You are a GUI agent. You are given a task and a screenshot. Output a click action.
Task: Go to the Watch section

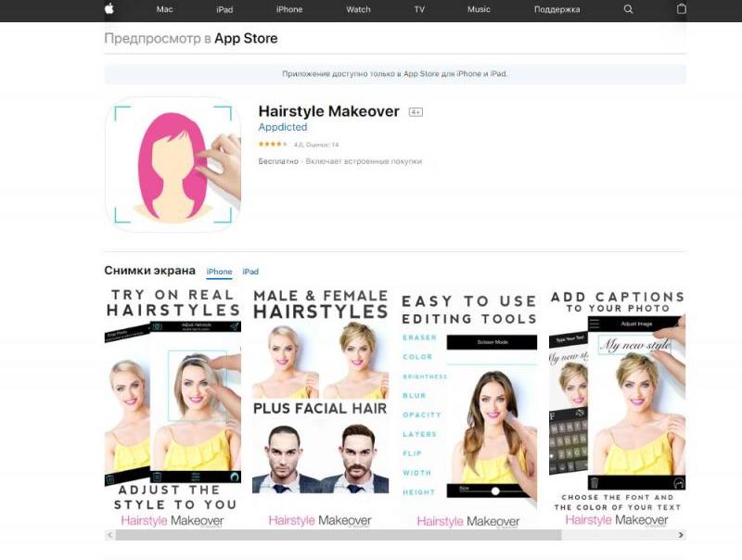358,9
